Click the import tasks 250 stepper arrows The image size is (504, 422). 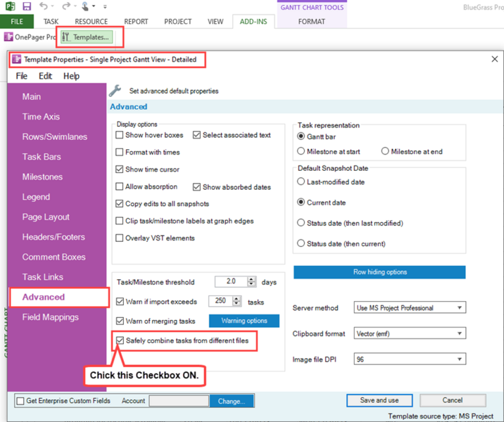[237, 301]
